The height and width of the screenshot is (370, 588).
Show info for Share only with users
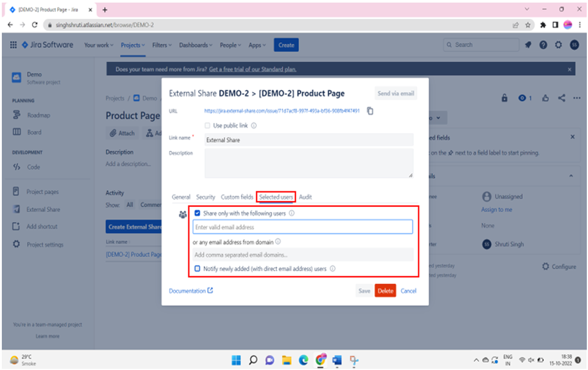click(x=292, y=213)
